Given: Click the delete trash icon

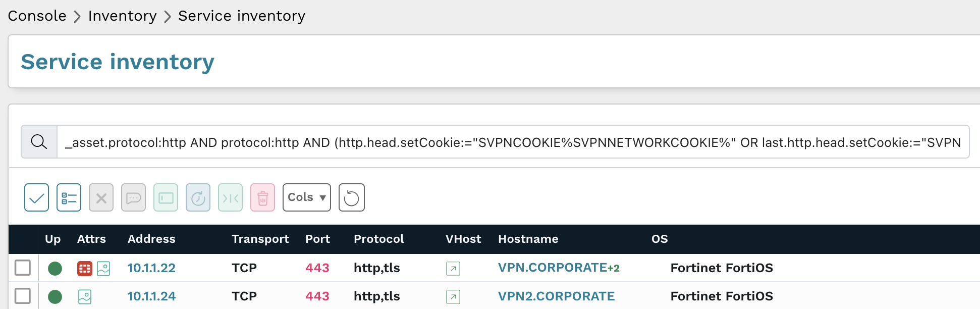Looking at the screenshot, I should click(x=262, y=197).
